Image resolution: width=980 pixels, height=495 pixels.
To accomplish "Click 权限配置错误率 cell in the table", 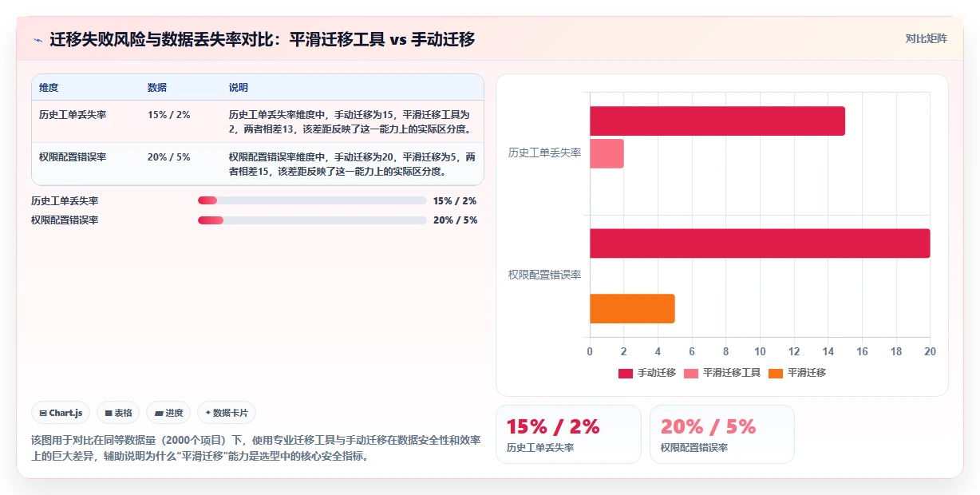I will point(73,157).
